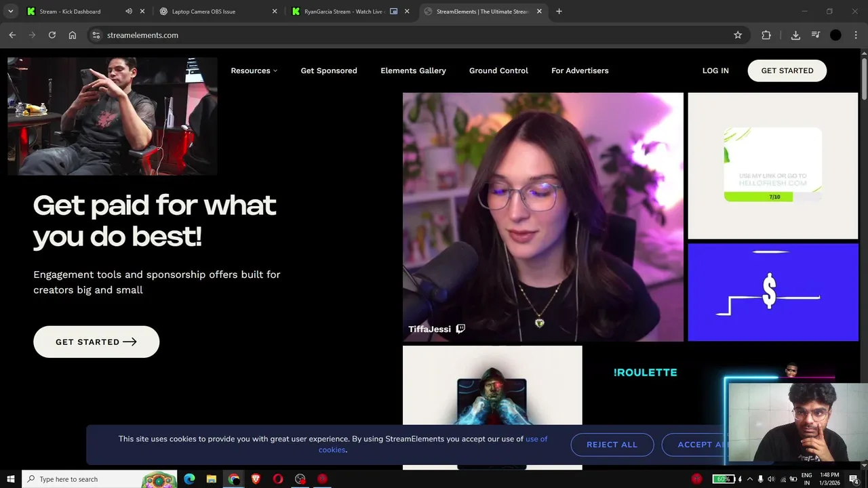Open the For Advertisers page
Screen dimensions: 868x488
(x=580, y=70)
